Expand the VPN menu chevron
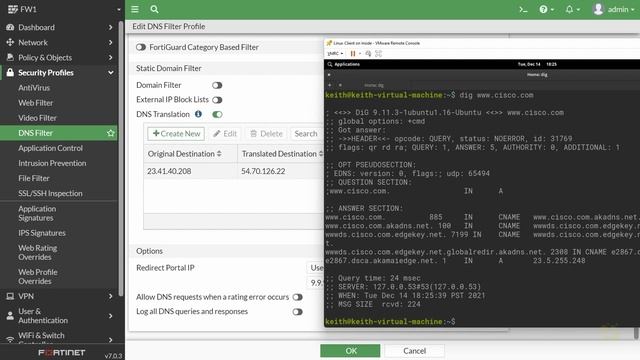 [x=111, y=296]
